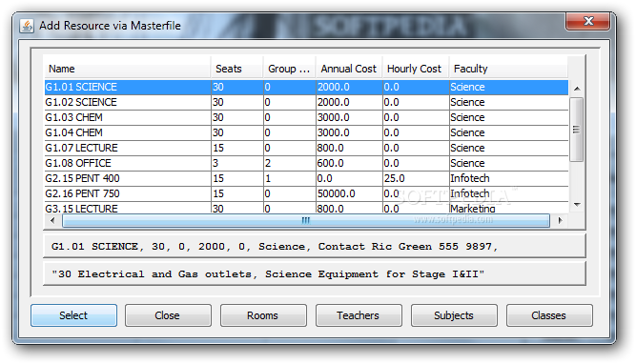Sort by the Name column header
Image resolution: width=636 pixels, height=364 pixels.
pyautogui.click(x=128, y=69)
